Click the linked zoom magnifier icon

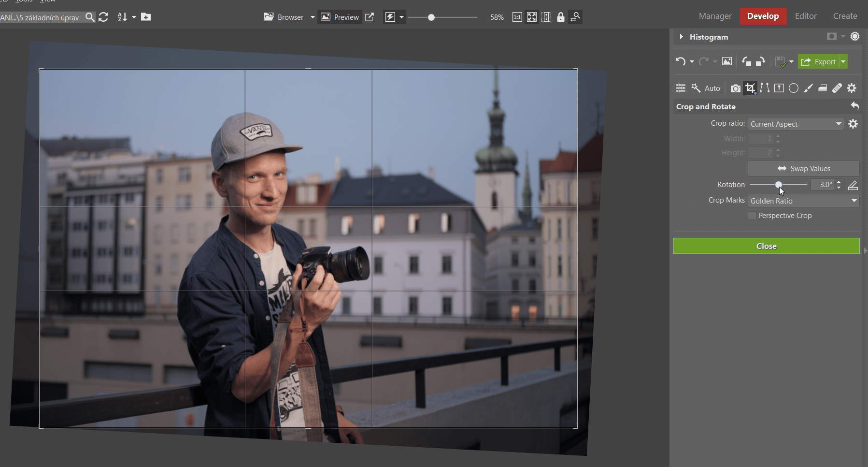[x=575, y=17]
